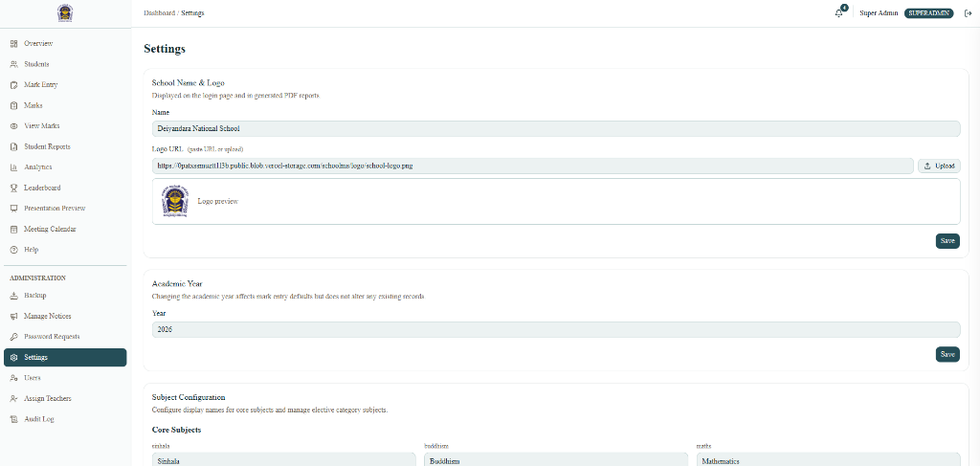The image size is (980, 466).
Task: Open Student Reports page
Action: [x=65, y=146]
